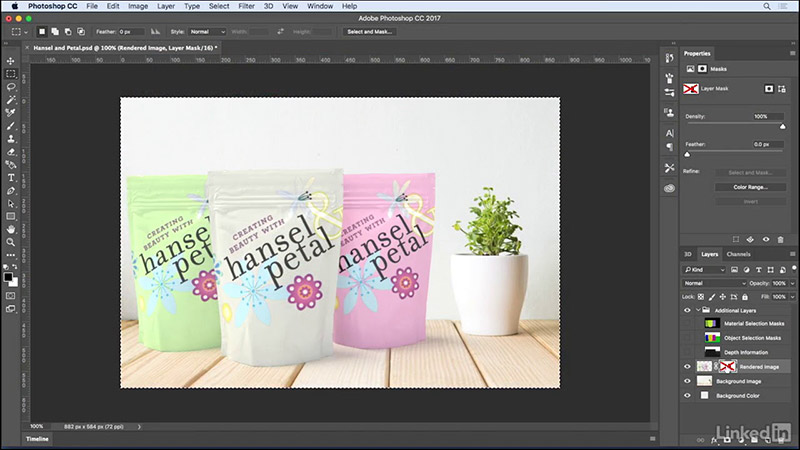Screen dimensions: 800x450
Task: Open the Layer menu
Action: click(x=166, y=6)
